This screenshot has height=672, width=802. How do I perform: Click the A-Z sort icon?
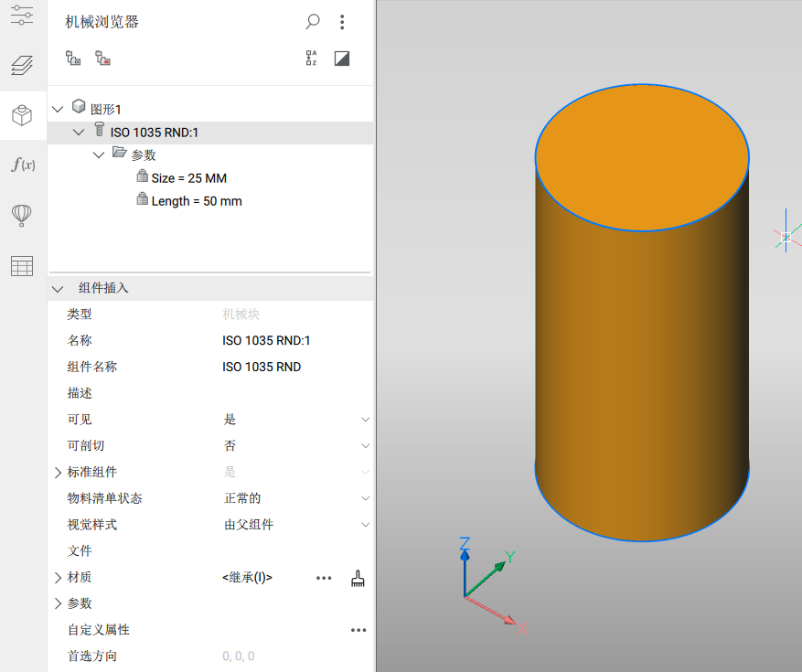point(312,59)
